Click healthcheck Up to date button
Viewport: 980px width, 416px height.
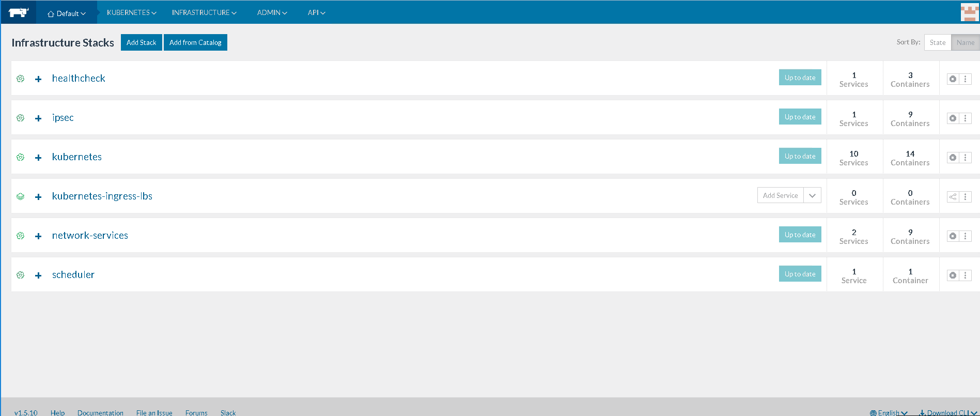[x=800, y=78]
